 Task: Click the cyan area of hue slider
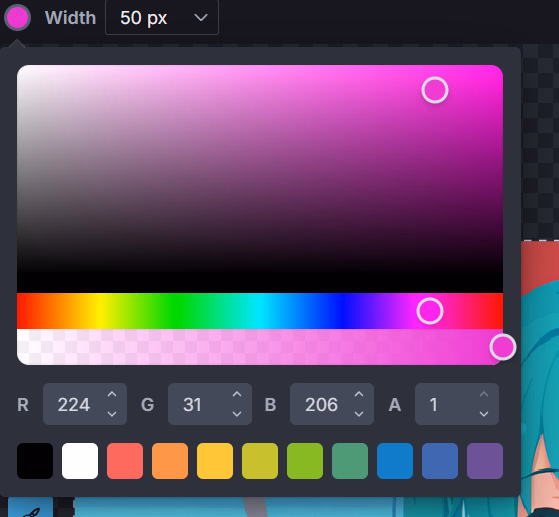click(x=260, y=311)
